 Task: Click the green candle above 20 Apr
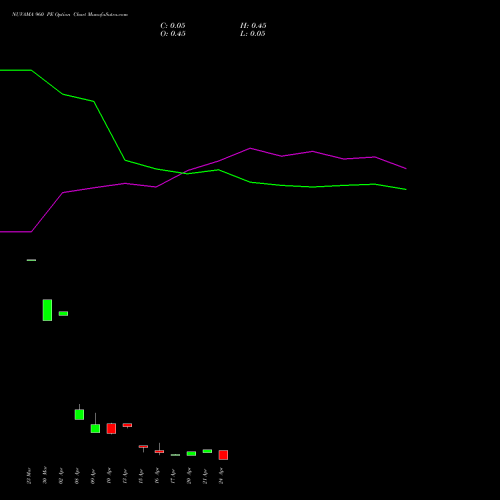pyautogui.click(x=191, y=453)
